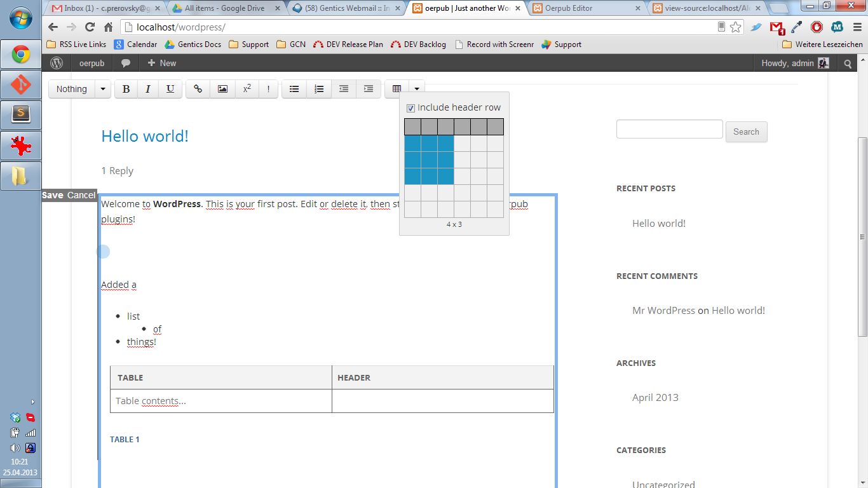Uncheck Include header row checkbox
The image size is (868, 488).
[x=410, y=108]
